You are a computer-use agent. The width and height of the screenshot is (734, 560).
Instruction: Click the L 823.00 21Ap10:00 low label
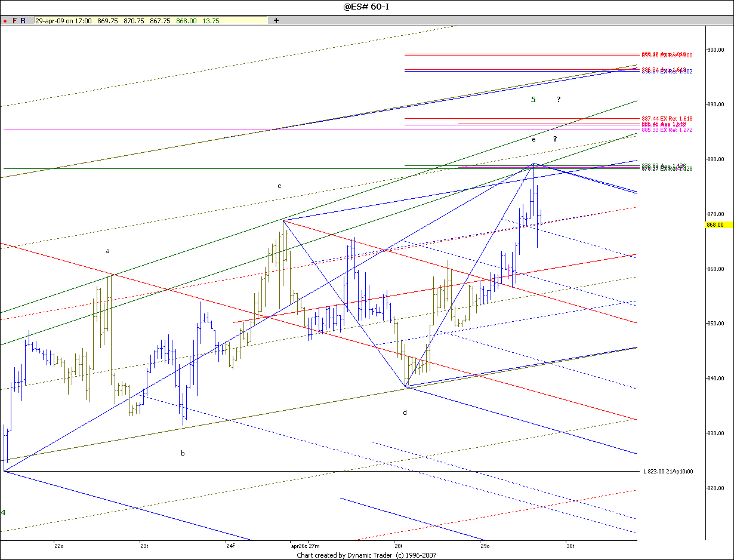(x=668, y=472)
